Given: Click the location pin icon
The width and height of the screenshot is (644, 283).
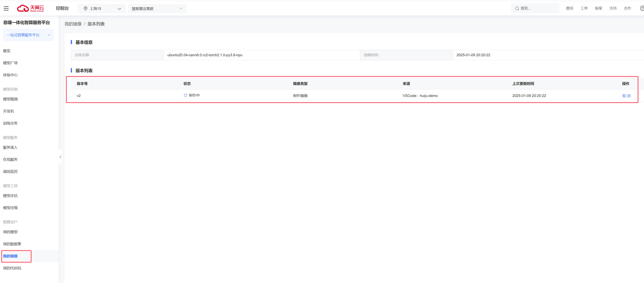Looking at the screenshot, I should (85, 8).
